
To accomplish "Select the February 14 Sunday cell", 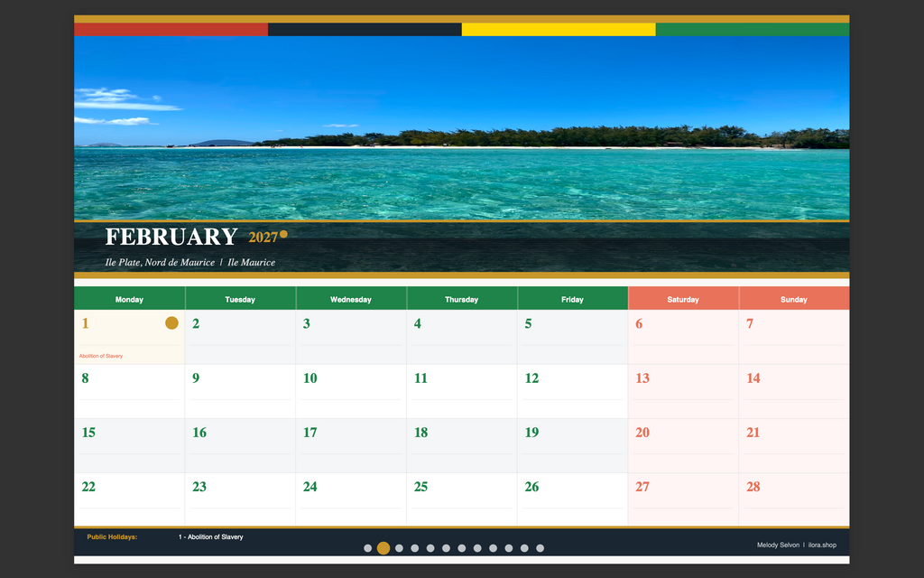I will [x=794, y=392].
